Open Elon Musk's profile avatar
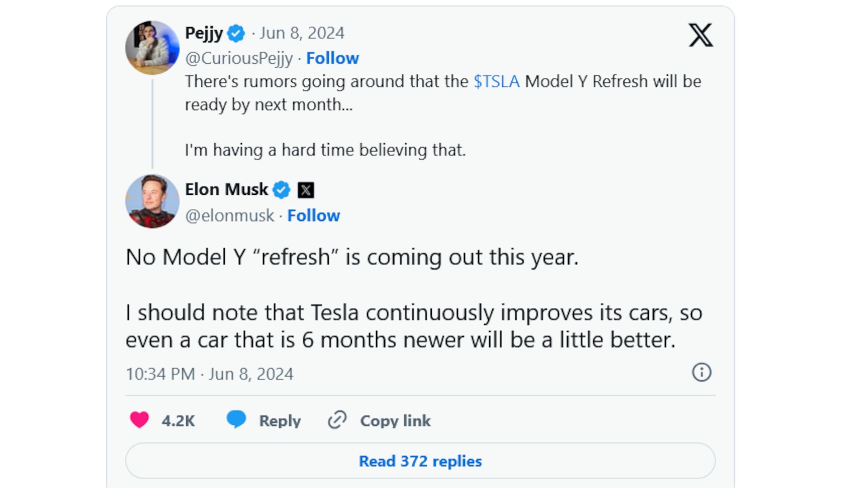 152,202
